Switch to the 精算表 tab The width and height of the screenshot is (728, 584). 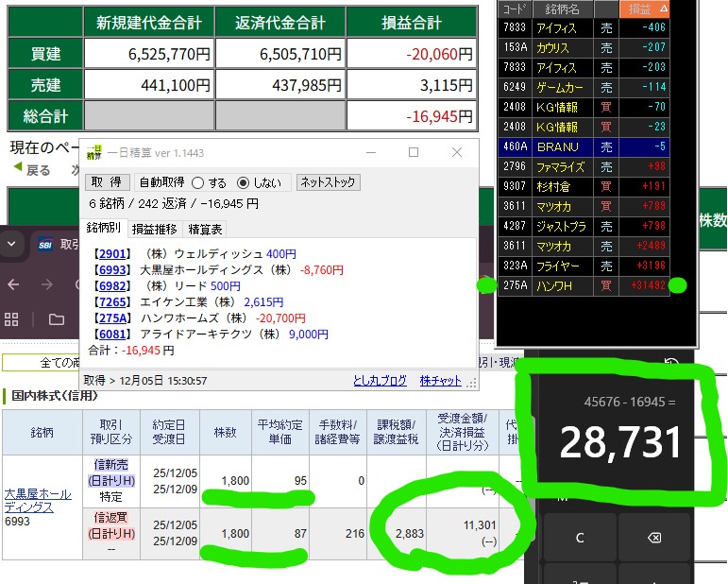(205, 229)
